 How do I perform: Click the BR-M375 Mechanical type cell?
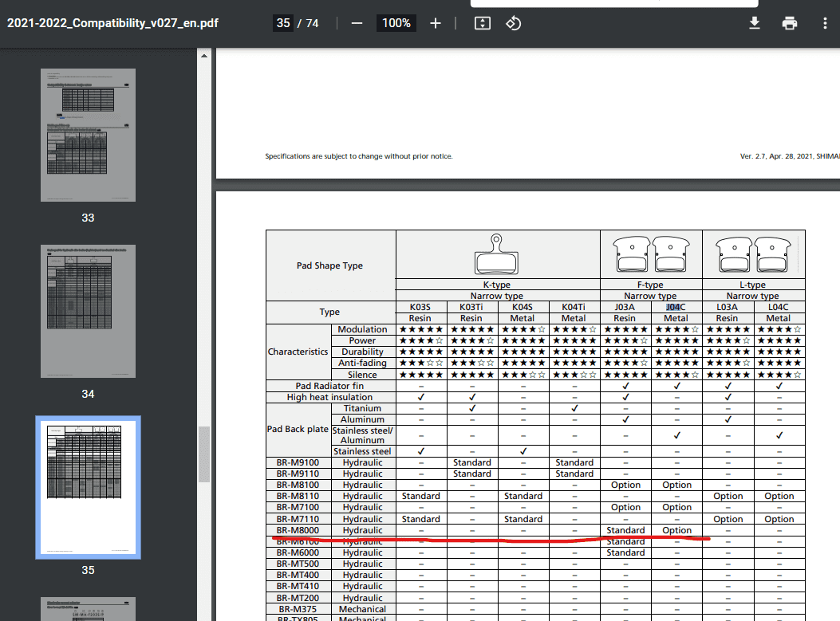click(x=363, y=609)
